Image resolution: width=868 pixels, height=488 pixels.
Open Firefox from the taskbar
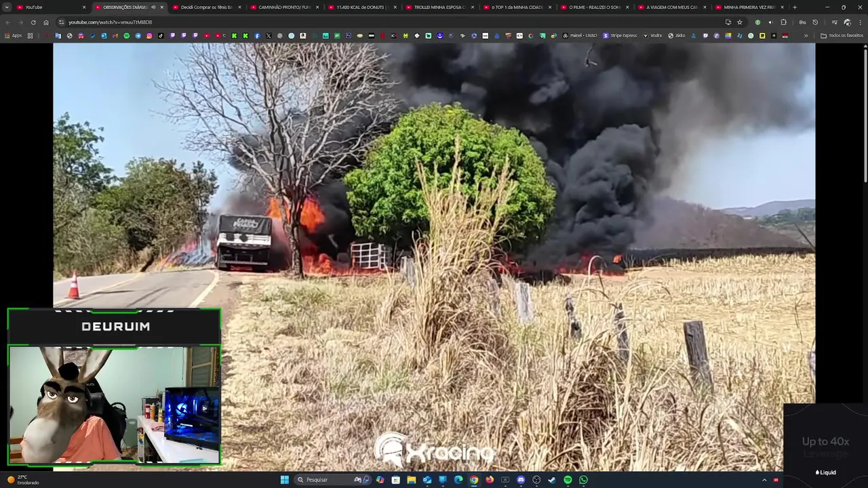490,480
